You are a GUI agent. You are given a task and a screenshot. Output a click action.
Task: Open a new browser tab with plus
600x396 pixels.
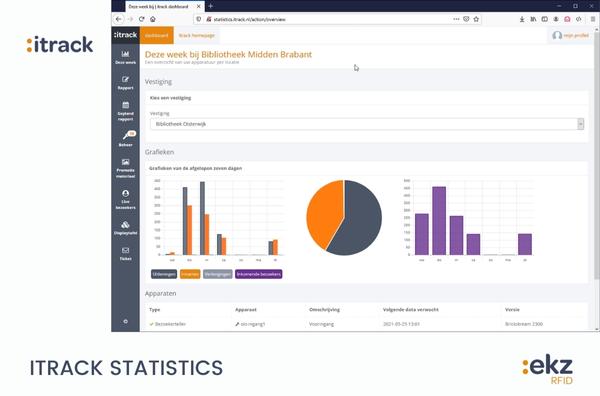(x=210, y=6)
